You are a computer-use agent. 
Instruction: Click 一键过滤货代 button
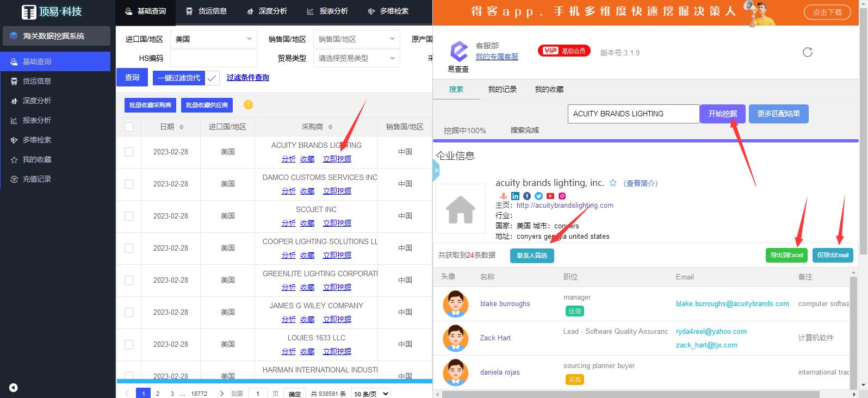point(179,78)
